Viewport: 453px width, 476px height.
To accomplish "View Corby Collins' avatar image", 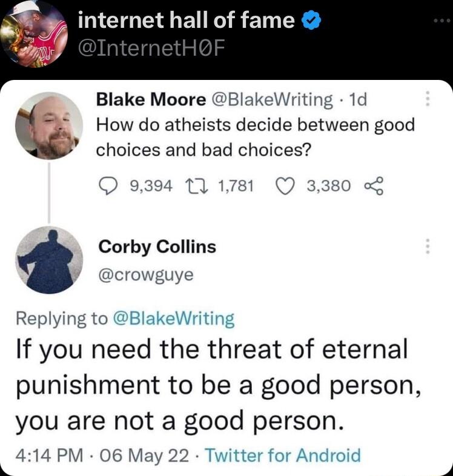I will [x=48, y=260].
